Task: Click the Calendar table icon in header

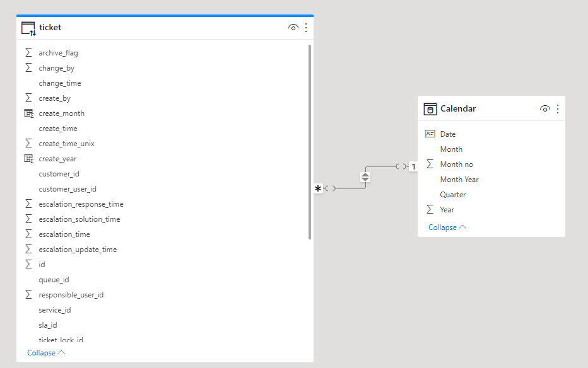Action: (430, 109)
